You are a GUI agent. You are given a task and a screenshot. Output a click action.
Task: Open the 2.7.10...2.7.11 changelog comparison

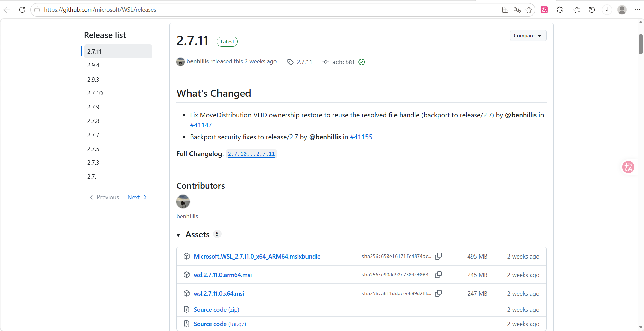point(252,154)
